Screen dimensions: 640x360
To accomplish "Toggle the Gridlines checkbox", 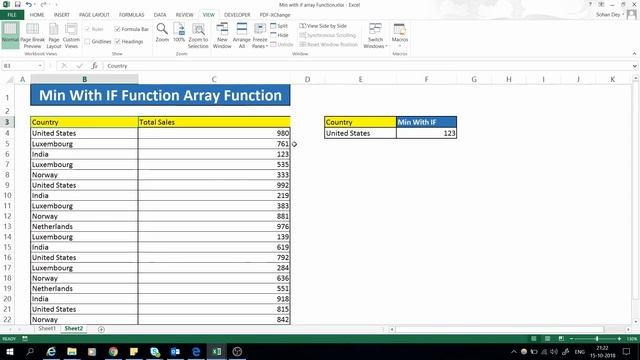I will 87,42.
